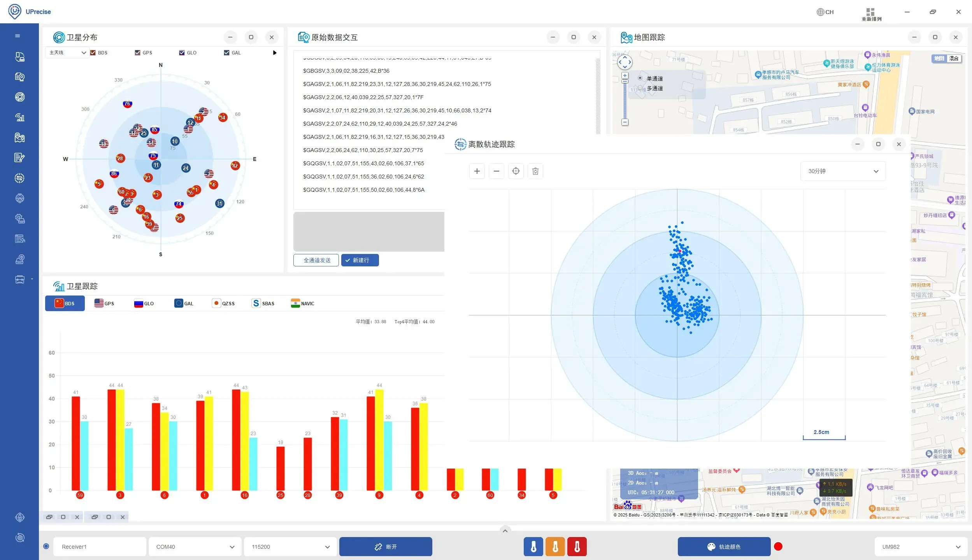Click the crosshair recenter icon in trajectory panel
972x560 pixels.
(x=516, y=171)
